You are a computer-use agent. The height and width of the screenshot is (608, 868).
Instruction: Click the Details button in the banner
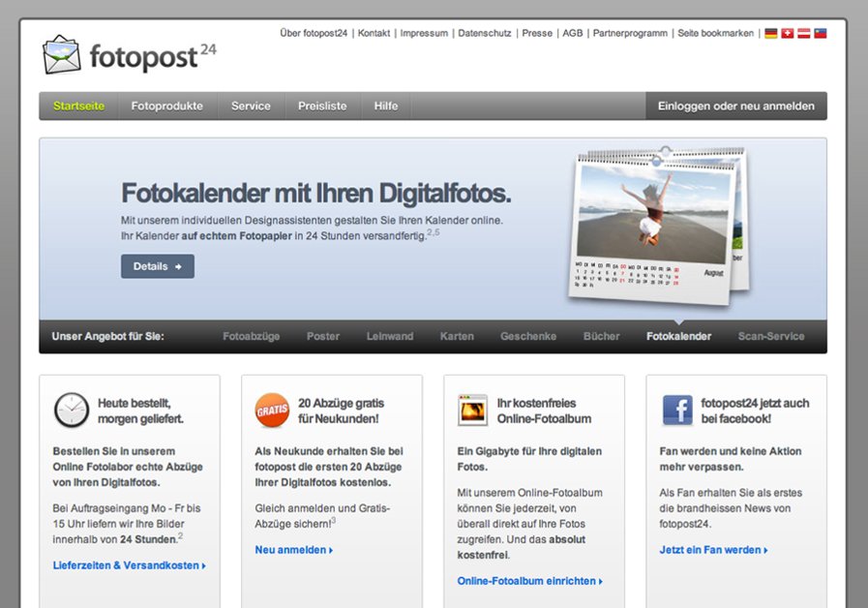point(157,265)
